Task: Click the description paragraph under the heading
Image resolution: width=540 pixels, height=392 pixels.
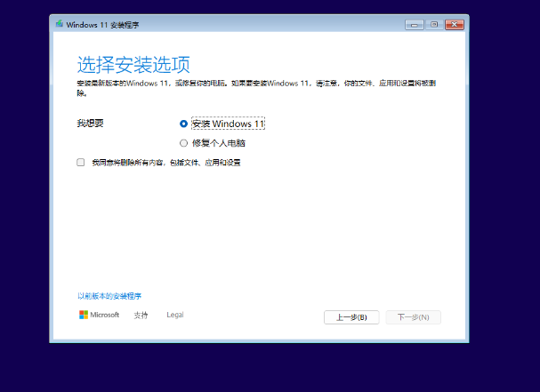Action: (267, 87)
